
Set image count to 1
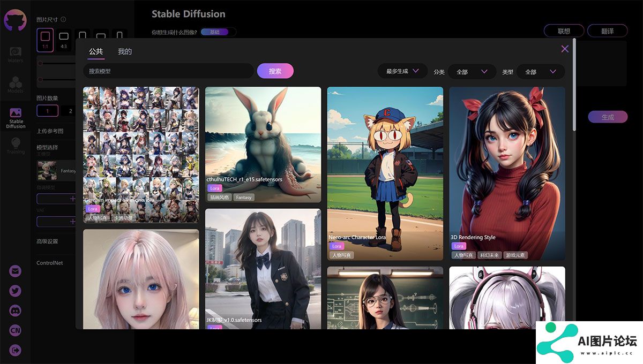[47, 111]
